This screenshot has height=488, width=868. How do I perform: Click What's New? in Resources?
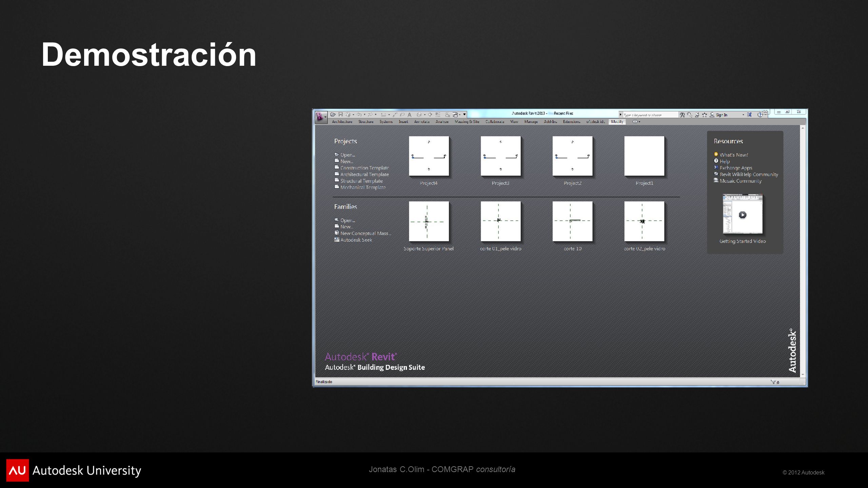[734, 155]
